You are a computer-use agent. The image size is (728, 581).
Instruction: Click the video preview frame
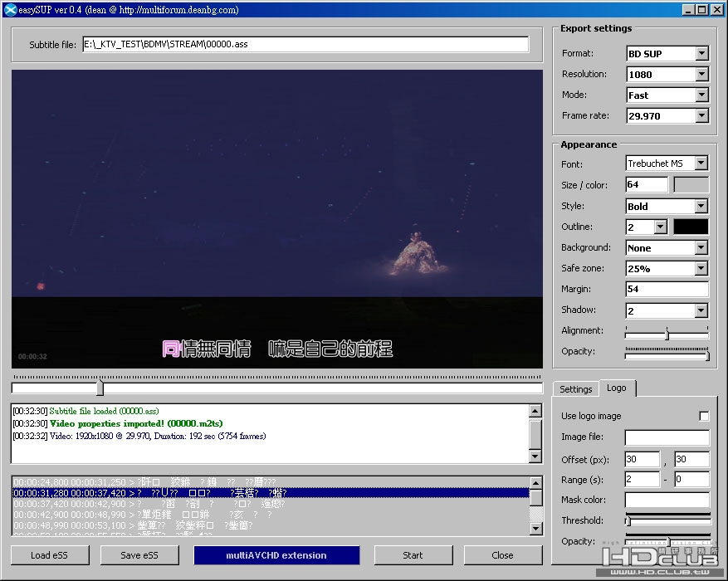[277, 219]
